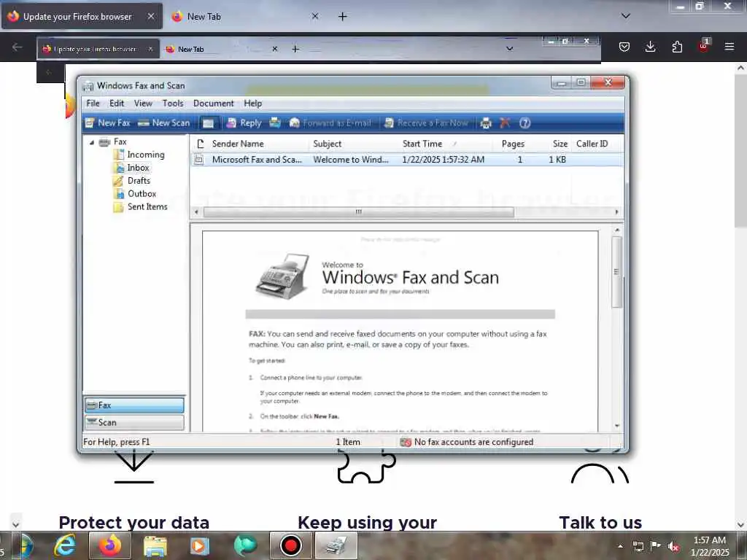Open the File menu
The width and height of the screenshot is (747, 560).
pyautogui.click(x=93, y=104)
